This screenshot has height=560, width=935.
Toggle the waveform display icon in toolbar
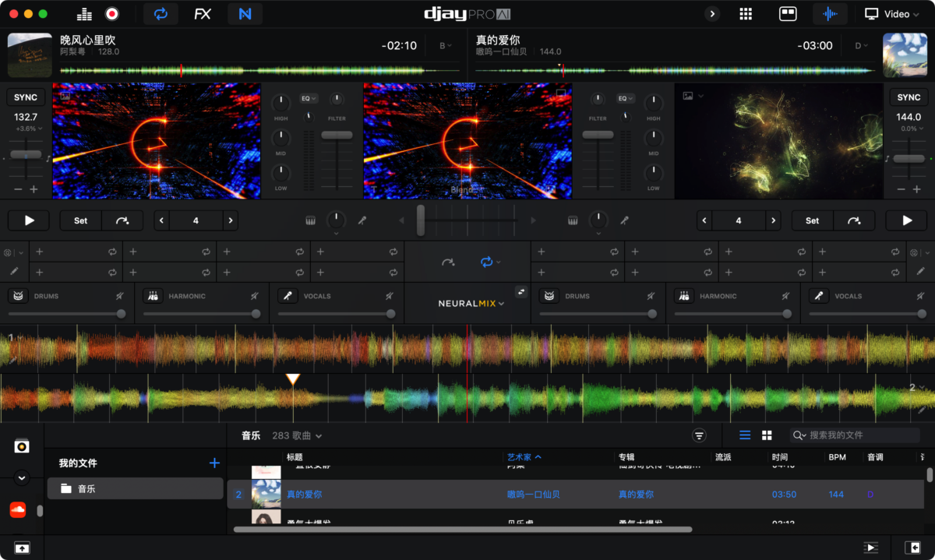[x=831, y=14]
